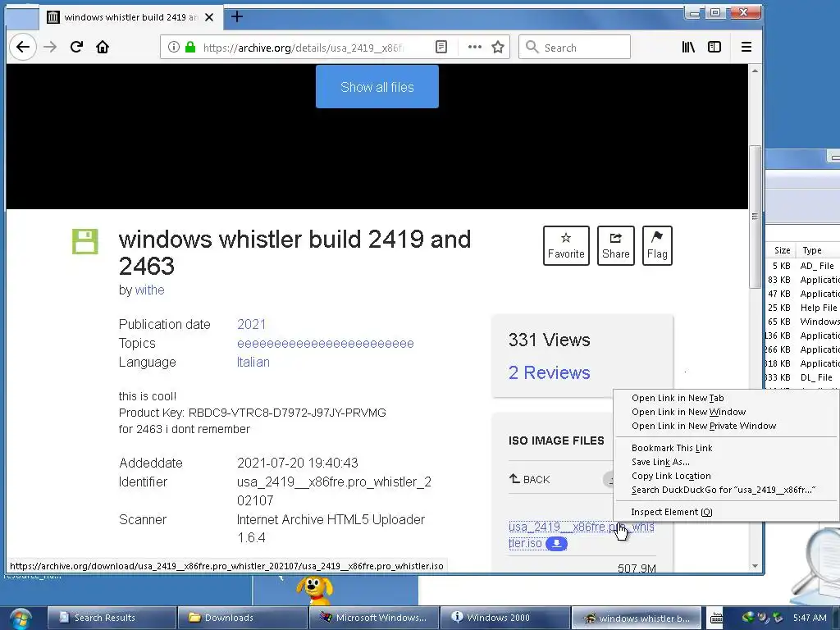
Task: Toggle reader view in address bar
Action: tap(441, 47)
